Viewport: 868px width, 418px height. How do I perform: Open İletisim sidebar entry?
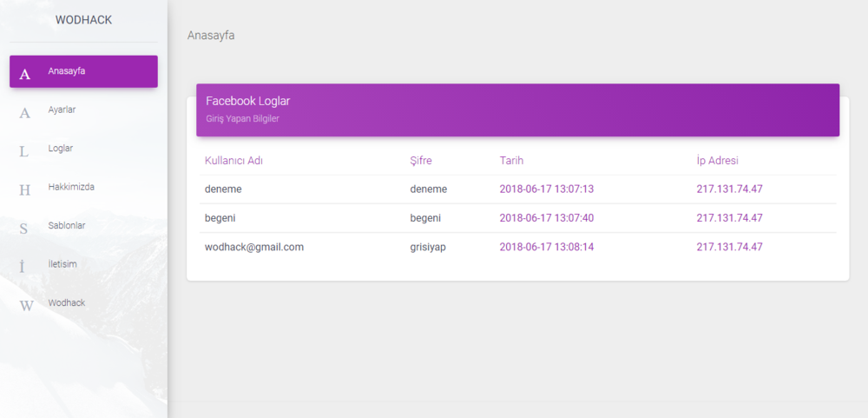[83, 265]
